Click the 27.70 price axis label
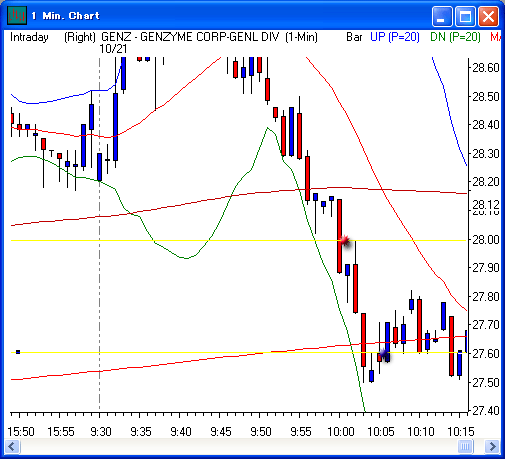 click(x=486, y=324)
